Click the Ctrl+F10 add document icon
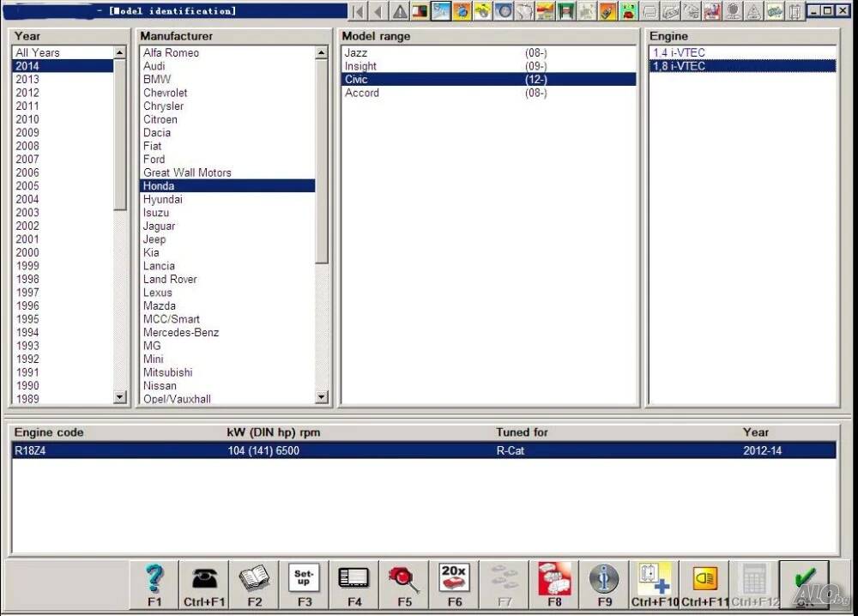858x616 pixels. pyautogui.click(x=655, y=584)
